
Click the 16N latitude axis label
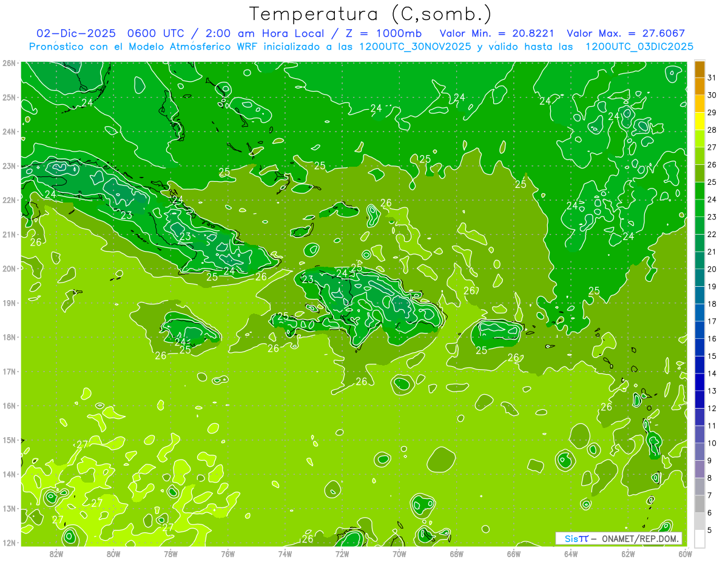8,406
